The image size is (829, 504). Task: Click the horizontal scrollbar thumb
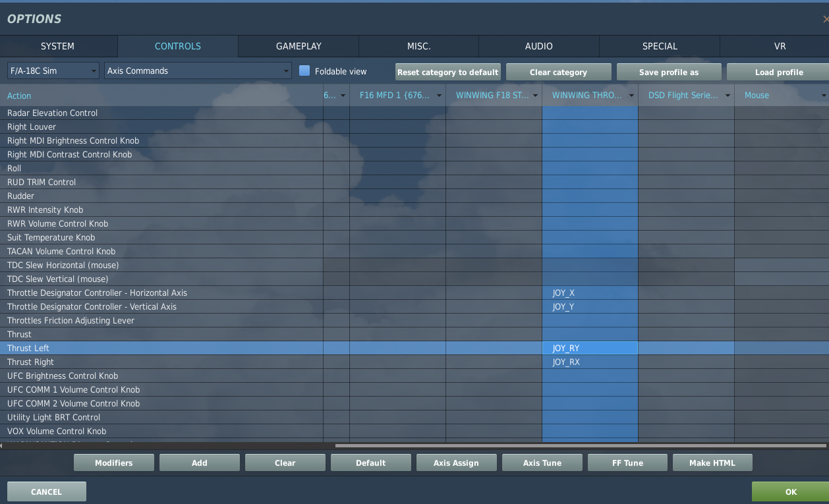[580, 446]
